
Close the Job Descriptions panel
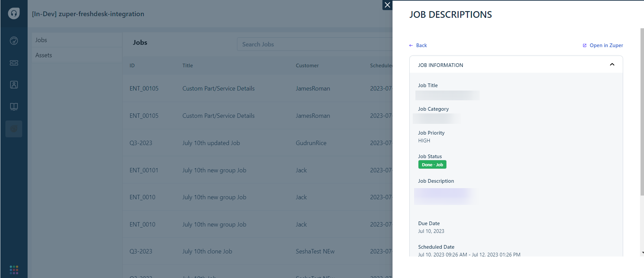tap(387, 5)
